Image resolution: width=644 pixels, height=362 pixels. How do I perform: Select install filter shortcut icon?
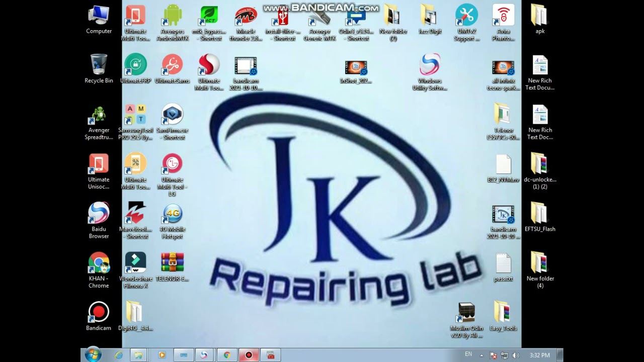pos(283,23)
